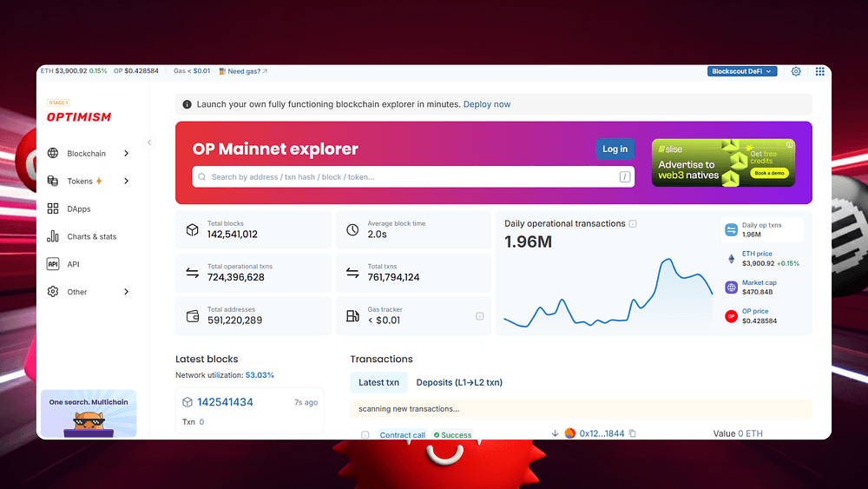Viewport: 868px width, 489px height.
Task: Click the 761,794,124 total txns value
Action: point(393,277)
